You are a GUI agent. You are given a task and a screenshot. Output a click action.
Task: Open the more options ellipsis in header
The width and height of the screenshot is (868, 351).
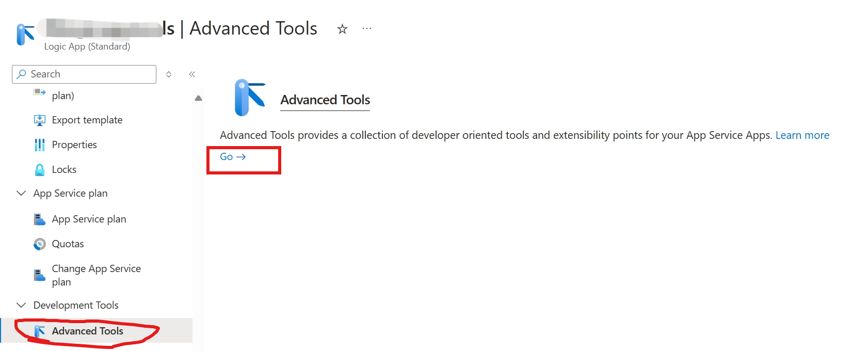pyautogui.click(x=367, y=29)
